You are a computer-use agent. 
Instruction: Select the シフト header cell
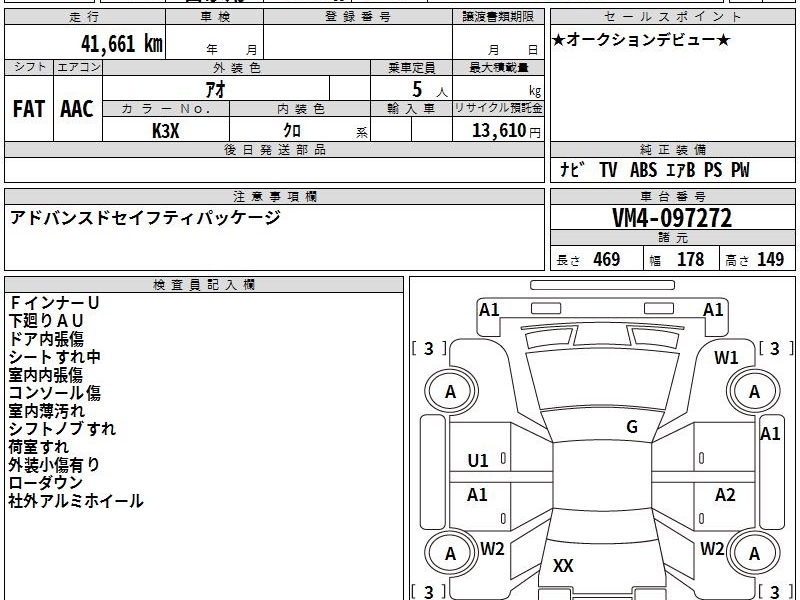[29, 67]
